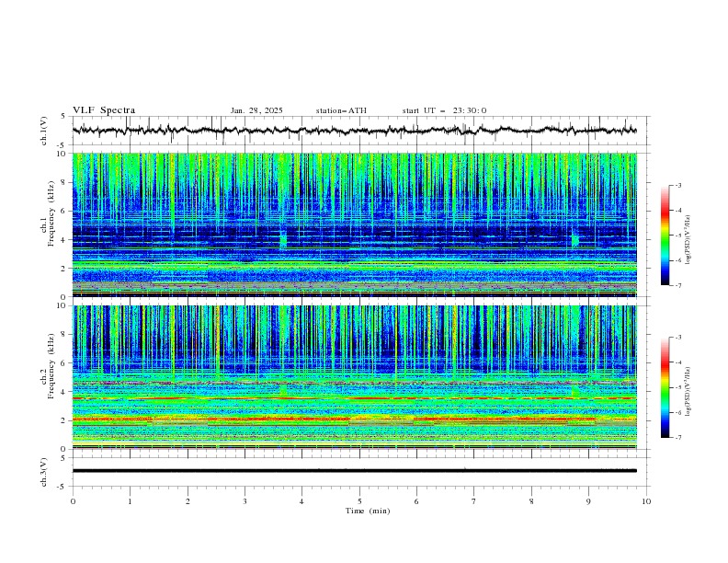This screenshot has height=563, width=728.
Task: Click time axis tick label "7"
Action: (x=474, y=501)
